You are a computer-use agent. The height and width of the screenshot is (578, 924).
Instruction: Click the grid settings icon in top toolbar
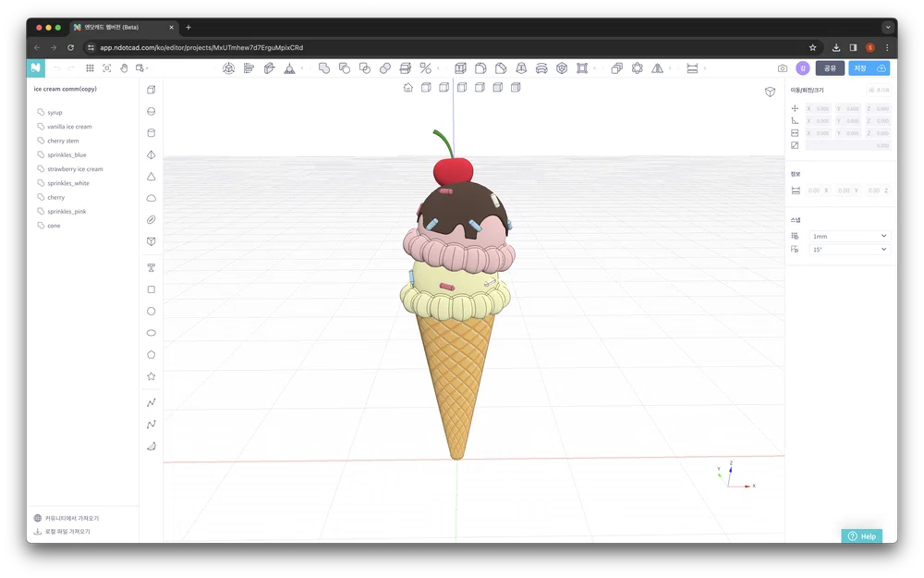(x=90, y=68)
